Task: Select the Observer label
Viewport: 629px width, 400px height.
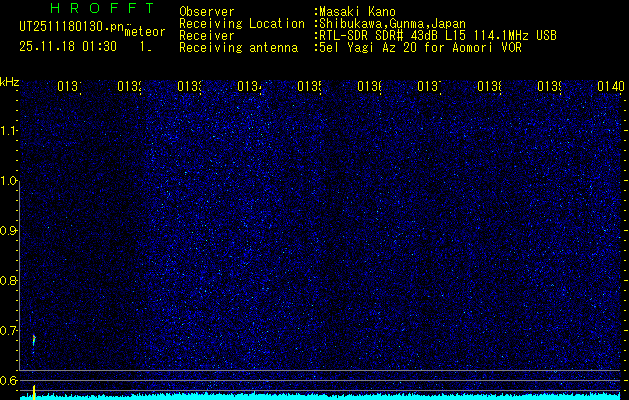Action: 207,12
